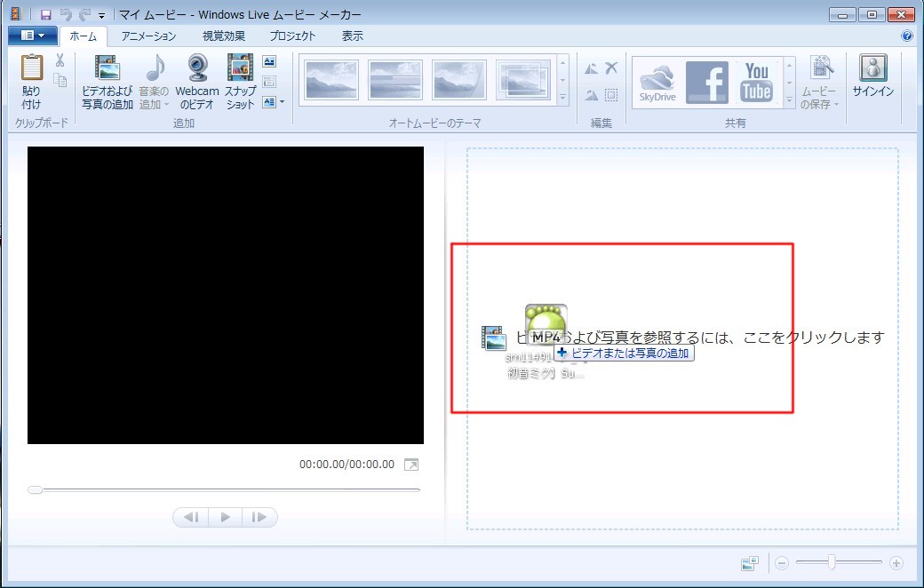Screen dimensions: 924x588
Task: Open the blue application menu dropdown
Action: click(33, 36)
